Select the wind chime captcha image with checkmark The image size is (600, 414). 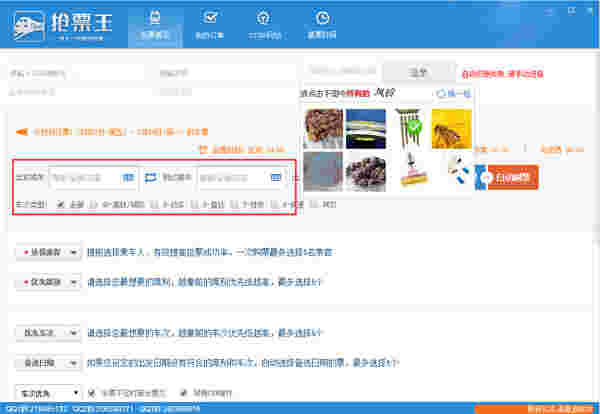409,128
